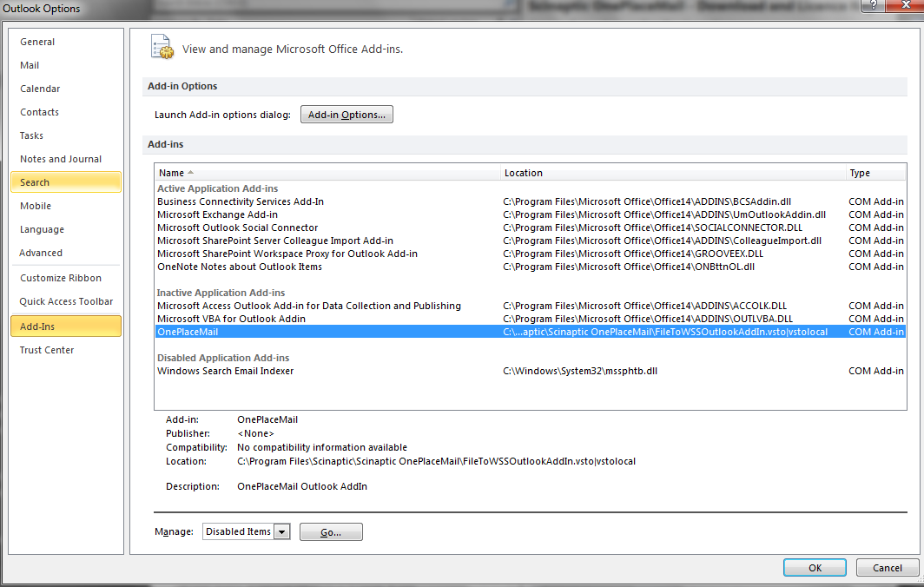Viewport: 924px width, 587px height.
Task: Click the Inactive Application Add-ins heading
Action: (221, 293)
